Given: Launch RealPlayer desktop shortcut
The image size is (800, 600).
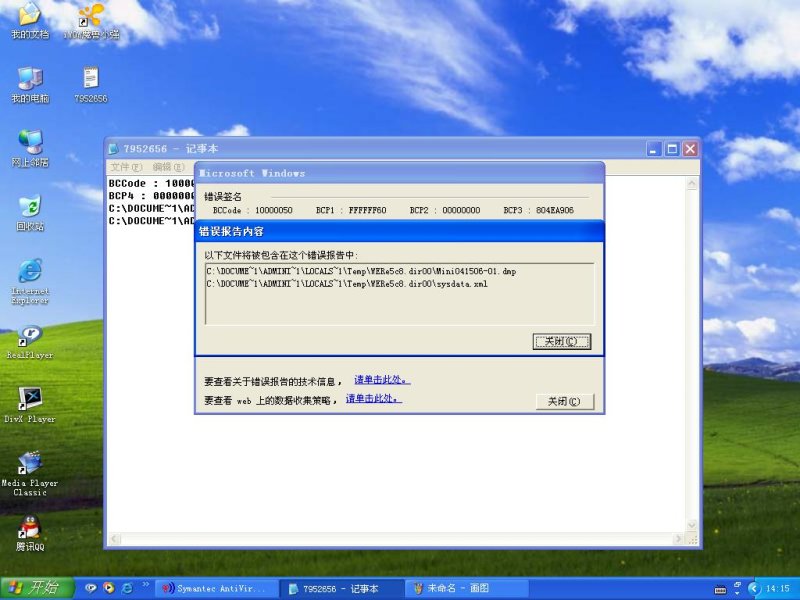Looking at the screenshot, I should tap(29, 337).
